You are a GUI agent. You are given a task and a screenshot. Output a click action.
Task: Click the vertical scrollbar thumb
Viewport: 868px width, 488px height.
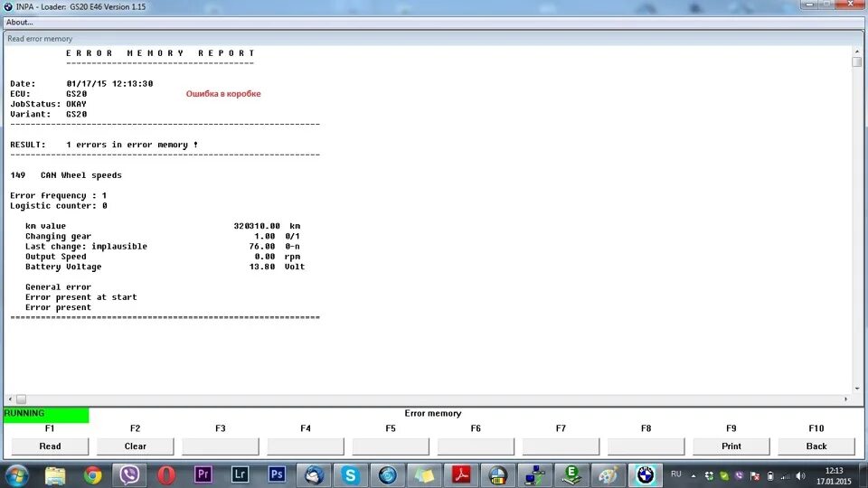pos(857,61)
